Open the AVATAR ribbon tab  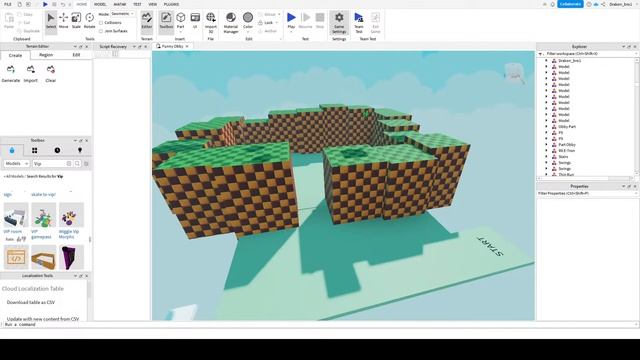[120, 4]
